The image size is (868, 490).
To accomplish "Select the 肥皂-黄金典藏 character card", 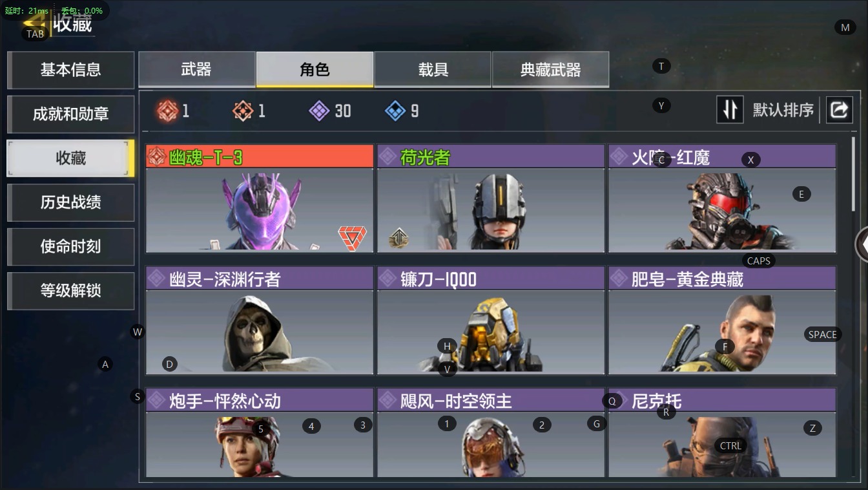I will 722,321.
